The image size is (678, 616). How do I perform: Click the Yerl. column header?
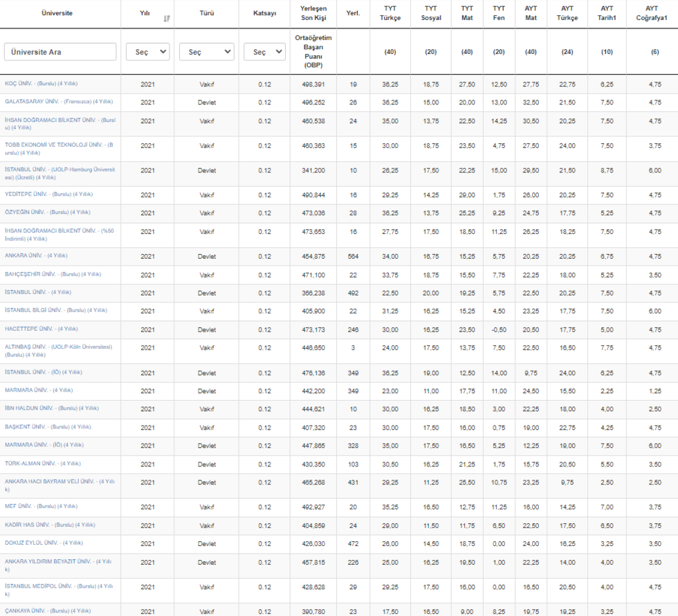353,13
